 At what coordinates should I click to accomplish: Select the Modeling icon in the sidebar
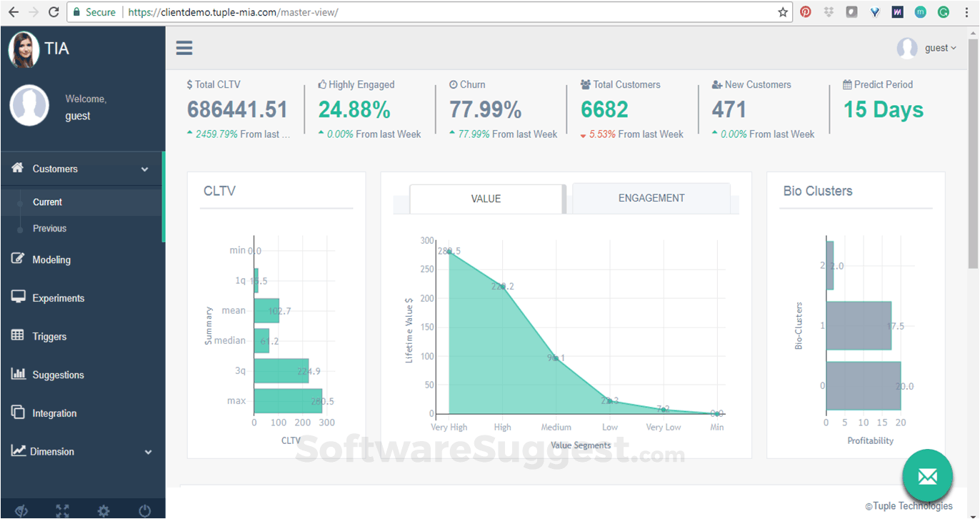tap(19, 259)
